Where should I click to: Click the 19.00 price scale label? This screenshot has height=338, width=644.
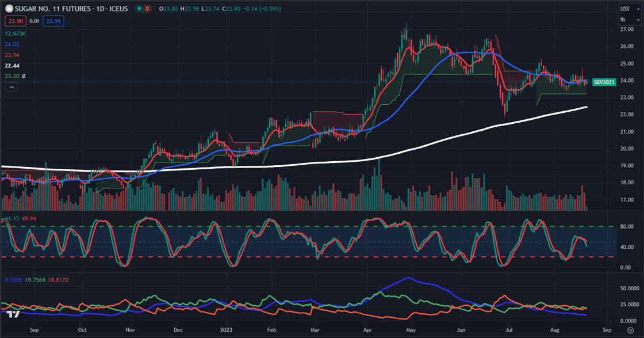627,166
